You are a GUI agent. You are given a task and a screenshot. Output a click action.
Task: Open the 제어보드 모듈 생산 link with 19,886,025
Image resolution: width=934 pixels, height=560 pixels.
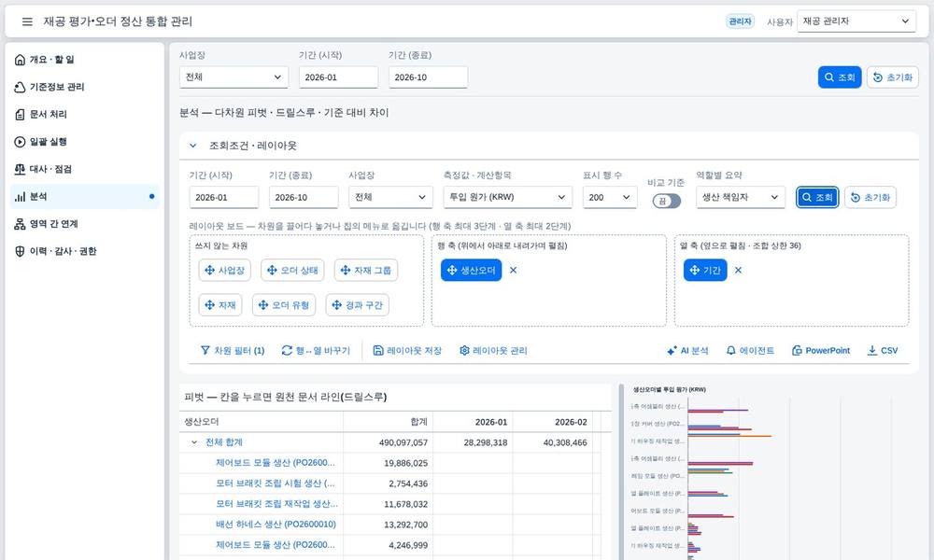276,462
